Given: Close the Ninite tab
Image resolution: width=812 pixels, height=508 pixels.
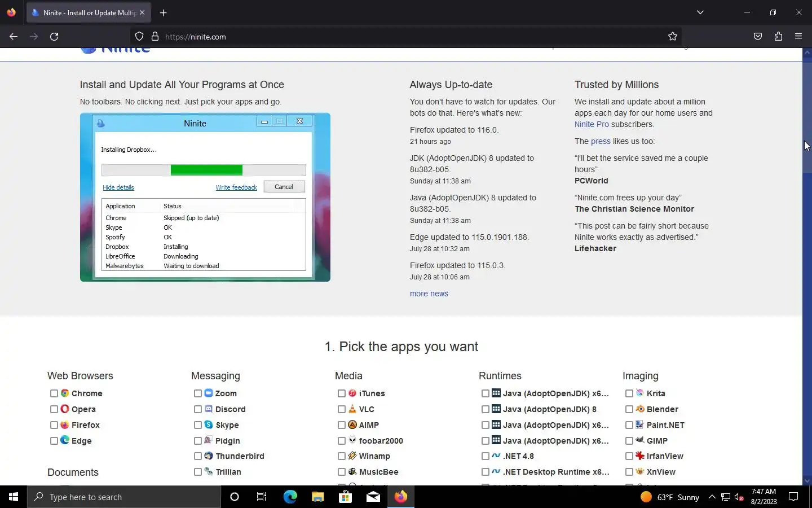Looking at the screenshot, I should click(x=142, y=12).
